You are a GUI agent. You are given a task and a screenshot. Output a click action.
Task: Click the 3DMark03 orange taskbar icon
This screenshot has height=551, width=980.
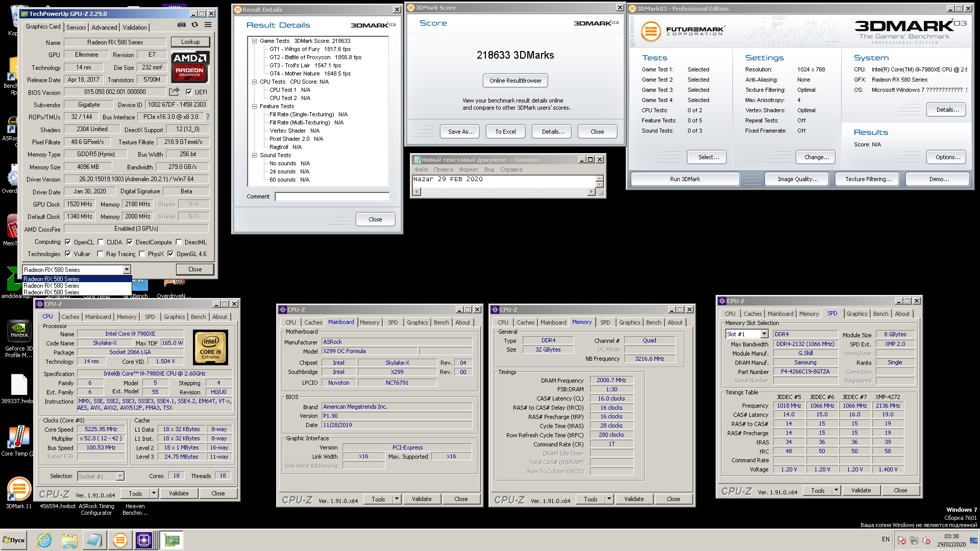pyautogui.click(x=120, y=540)
